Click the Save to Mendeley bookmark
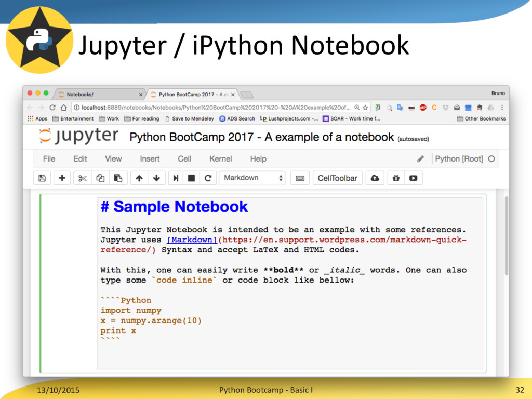 tap(189, 118)
